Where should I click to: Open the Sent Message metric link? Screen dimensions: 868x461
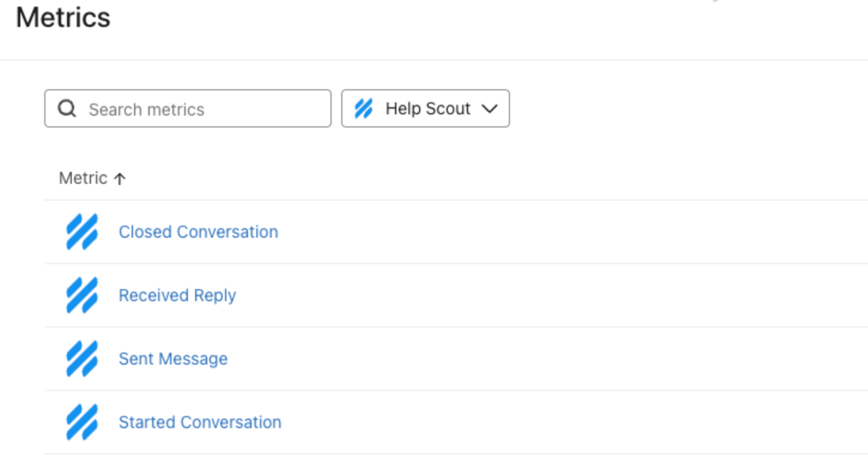click(173, 359)
